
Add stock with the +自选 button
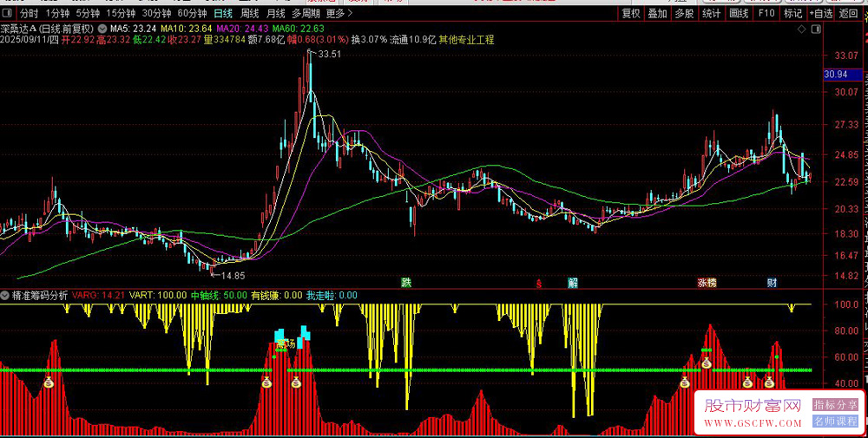pyautogui.click(x=820, y=13)
